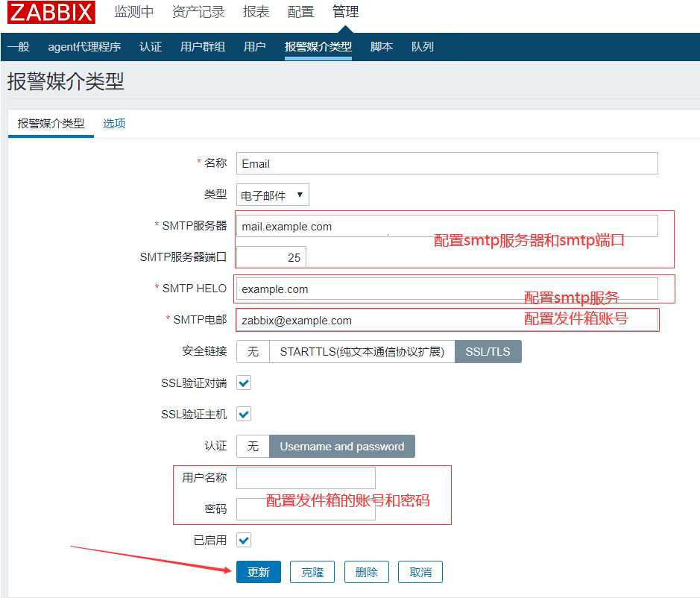Go to agent代理程序 submenu
The width and height of the screenshot is (700, 598).
(x=84, y=46)
